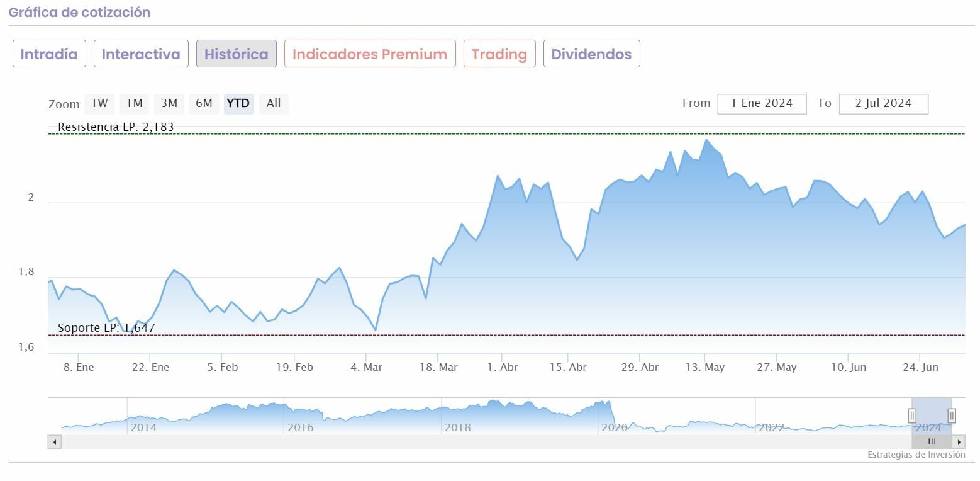The width and height of the screenshot is (980, 481).
Task: Grab the left navigator range handle
Action: click(912, 416)
